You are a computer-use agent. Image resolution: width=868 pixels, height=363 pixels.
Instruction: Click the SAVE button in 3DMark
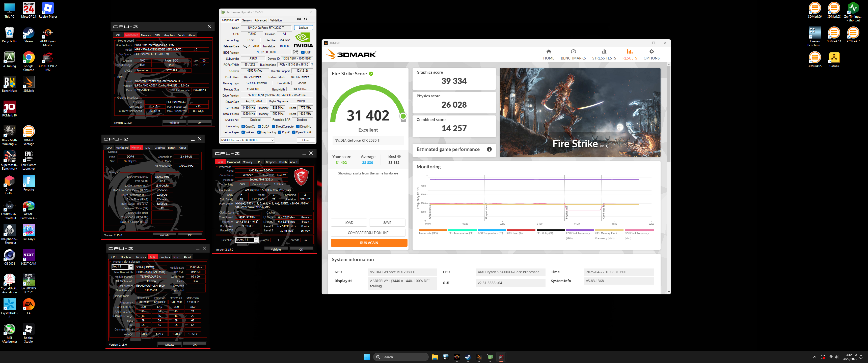[x=387, y=223]
